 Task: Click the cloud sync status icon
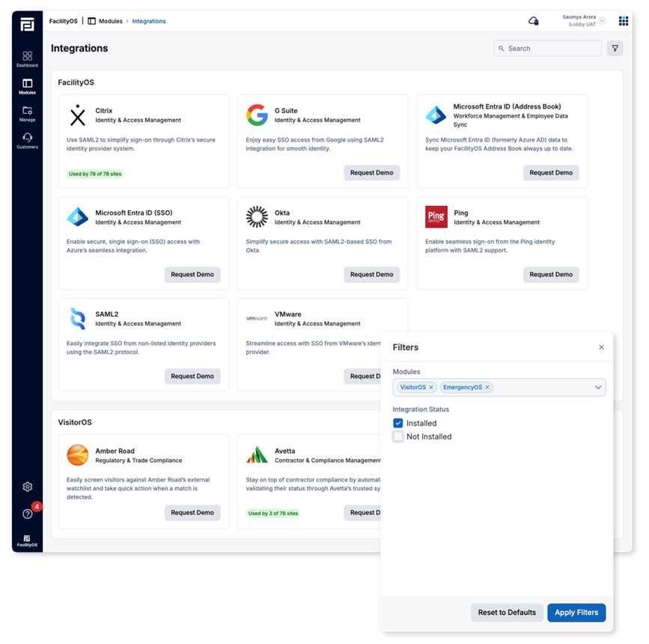[533, 21]
